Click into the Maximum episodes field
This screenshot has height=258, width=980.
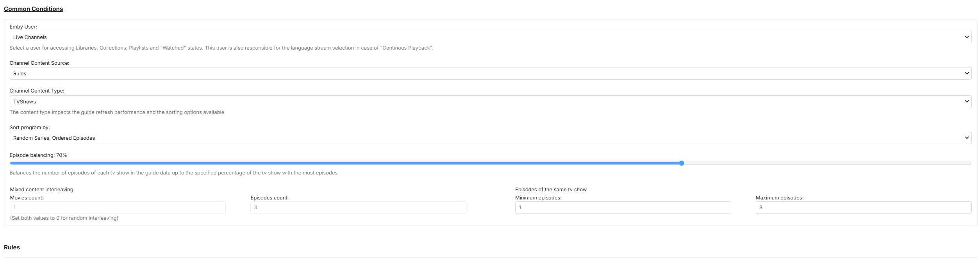863,207
